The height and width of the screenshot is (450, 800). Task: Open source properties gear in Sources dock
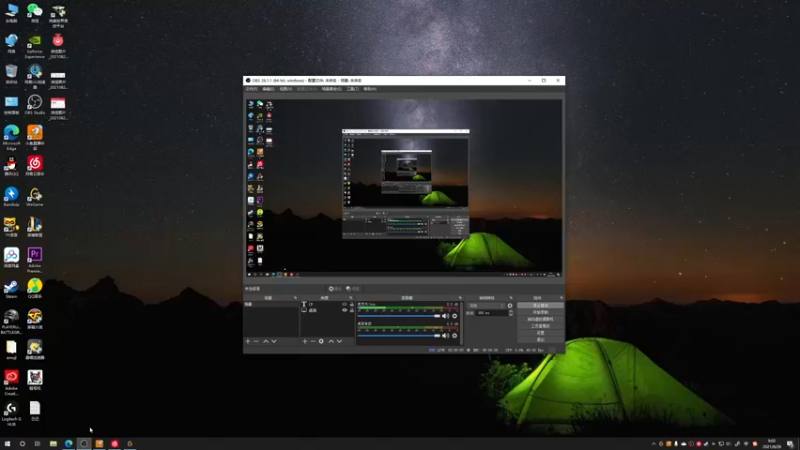(321, 341)
